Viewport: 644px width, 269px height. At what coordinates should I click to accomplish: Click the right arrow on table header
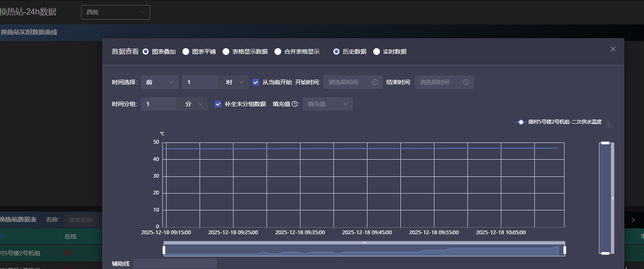(633, 220)
